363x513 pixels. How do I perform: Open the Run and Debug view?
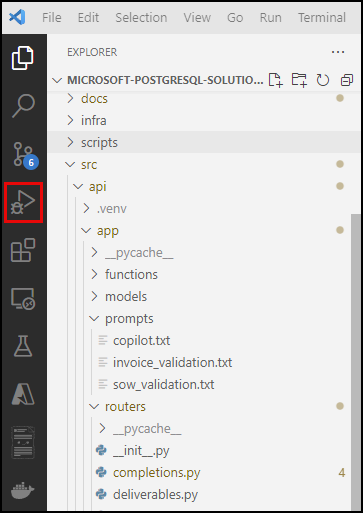23,202
